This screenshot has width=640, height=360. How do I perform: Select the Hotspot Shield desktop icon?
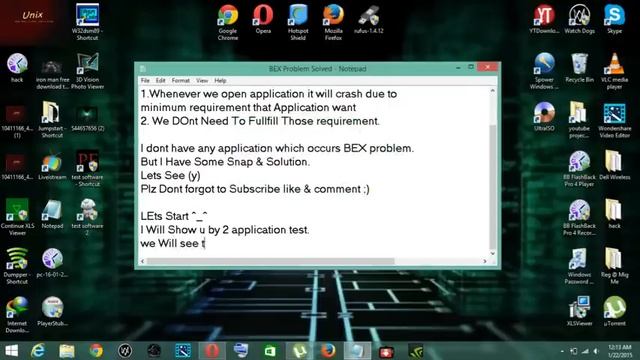[x=298, y=22]
